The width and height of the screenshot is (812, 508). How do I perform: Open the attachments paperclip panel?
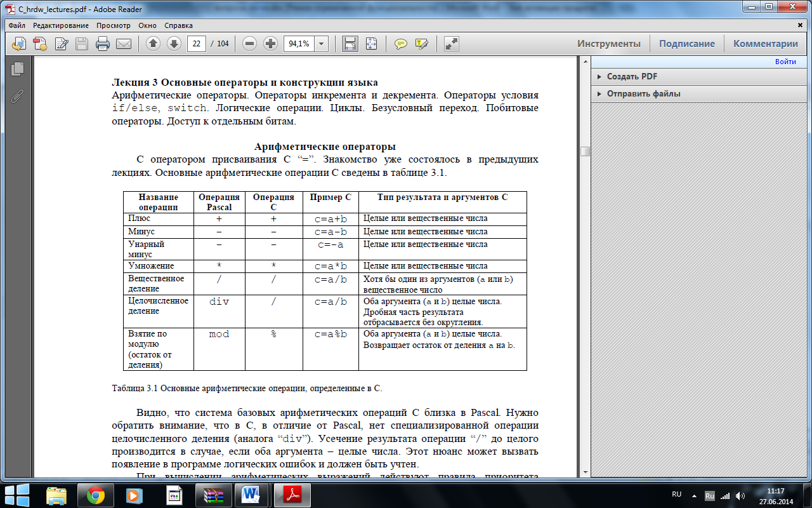(17, 96)
